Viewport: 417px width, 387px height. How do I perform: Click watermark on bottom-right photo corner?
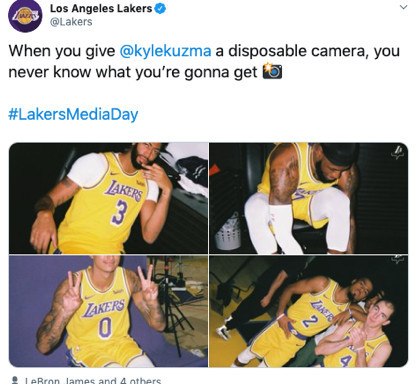point(397,259)
